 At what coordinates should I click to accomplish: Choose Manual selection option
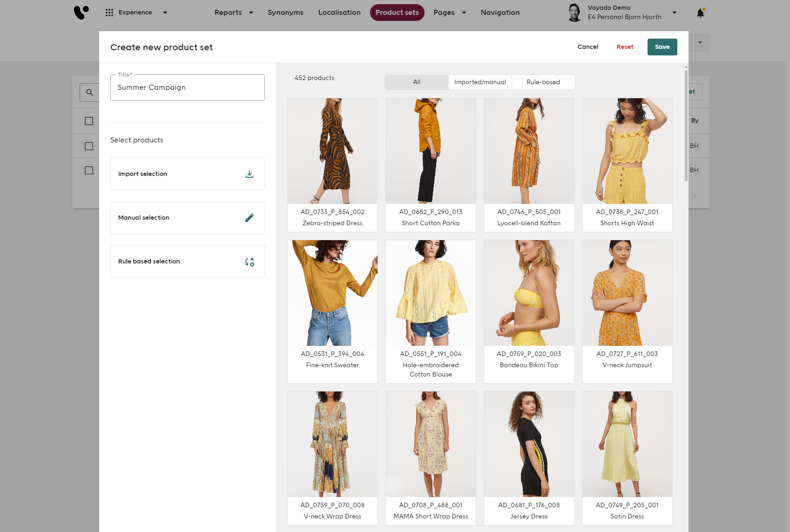tap(188, 218)
